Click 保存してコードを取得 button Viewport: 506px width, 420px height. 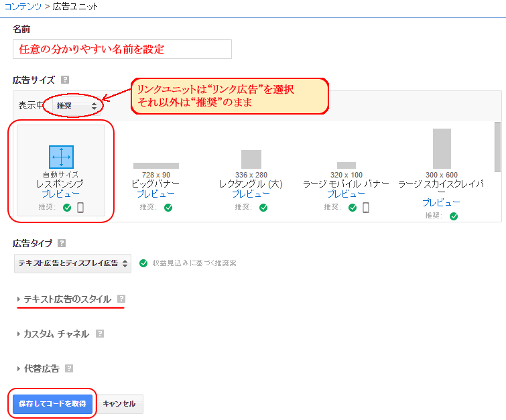coord(52,404)
